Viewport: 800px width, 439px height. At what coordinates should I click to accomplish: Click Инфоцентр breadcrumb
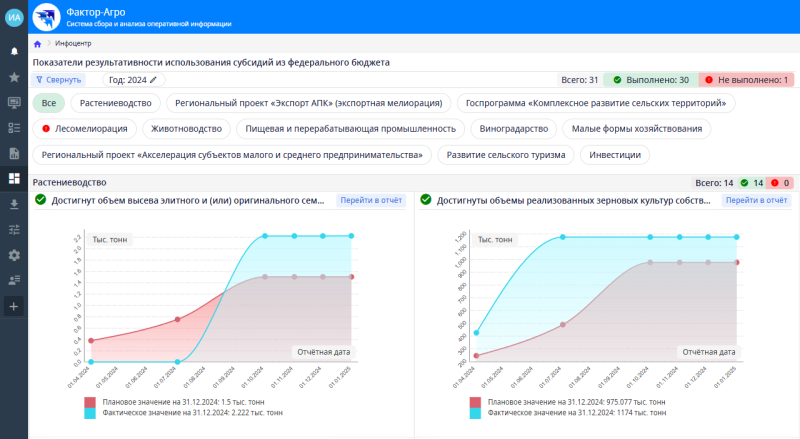73,43
